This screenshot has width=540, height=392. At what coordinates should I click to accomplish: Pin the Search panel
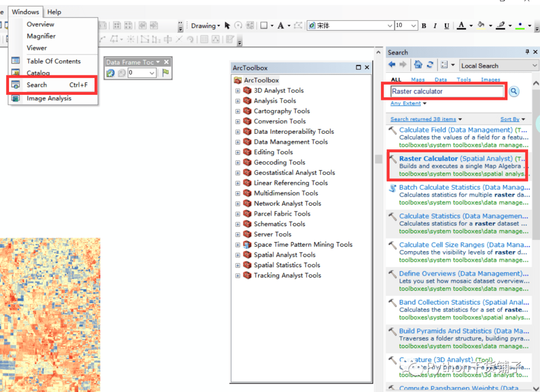tap(526, 51)
